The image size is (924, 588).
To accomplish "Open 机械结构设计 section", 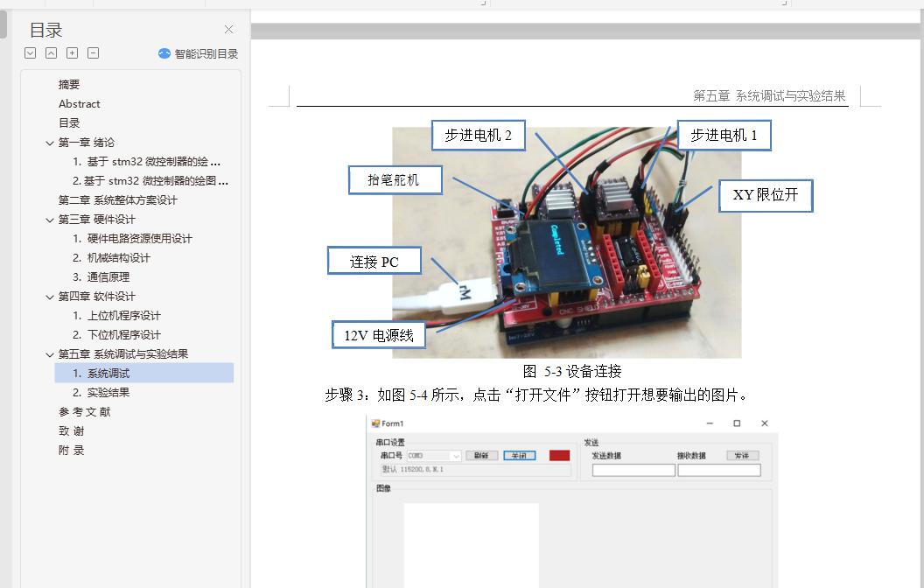I will [111, 258].
